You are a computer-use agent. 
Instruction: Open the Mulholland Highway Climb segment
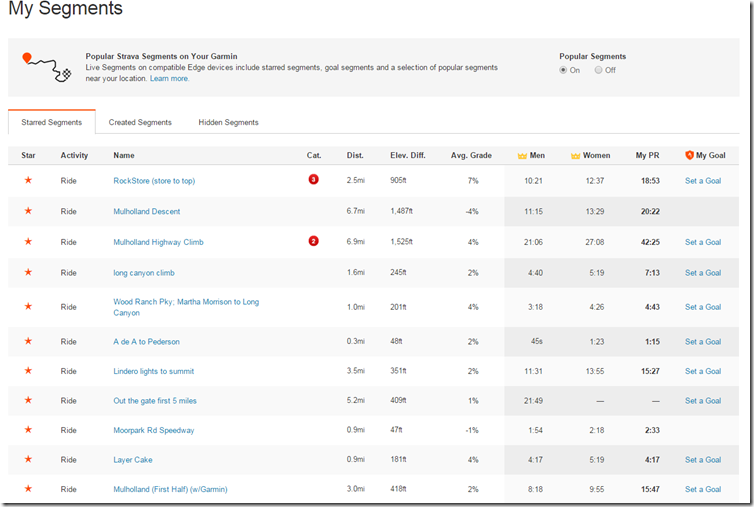158,242
